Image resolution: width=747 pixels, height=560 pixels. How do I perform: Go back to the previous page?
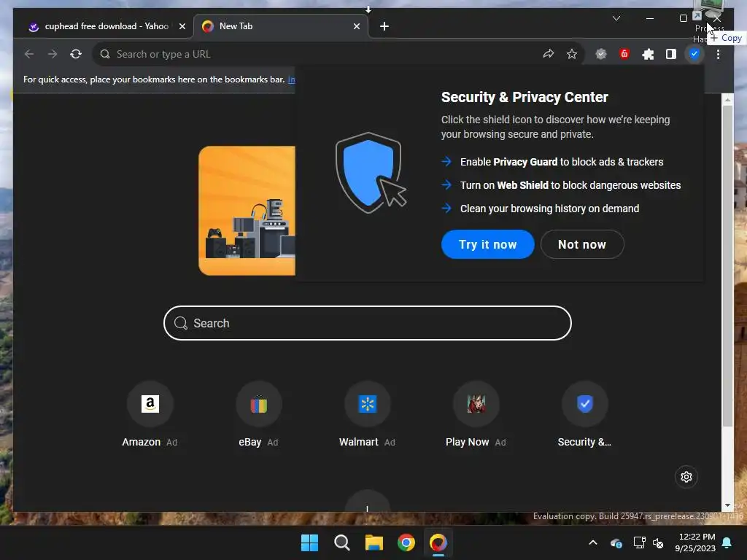(29, 54)
